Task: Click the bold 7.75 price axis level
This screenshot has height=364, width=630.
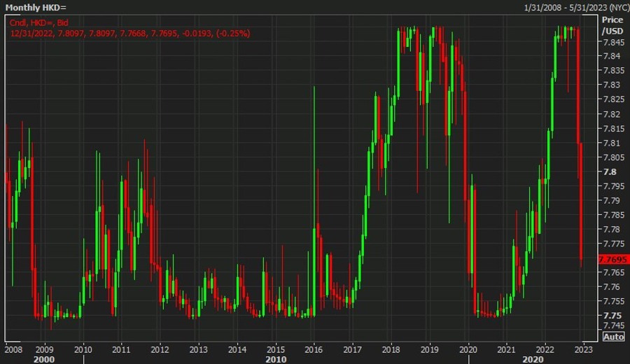Action: [612, 316]
